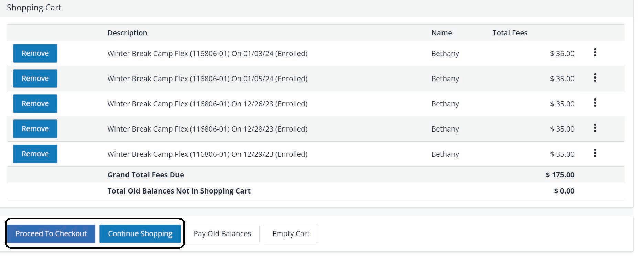This screenshot has width=644, height=271.
Task: Remove the 01/05/24 Winter Break Camp item
Action: click(35, 79)
